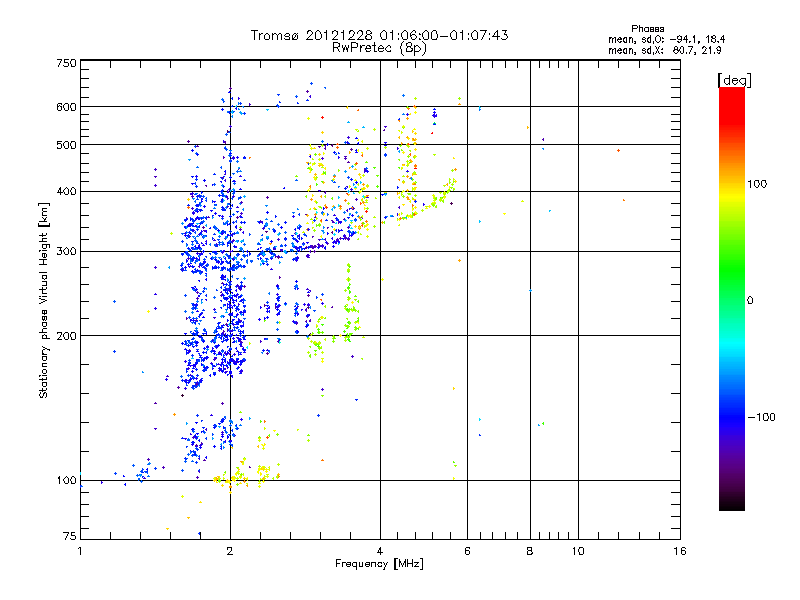800x600 pixels.
Task: Click the 500 km height axis label
Action: click(x=66, y=145)
